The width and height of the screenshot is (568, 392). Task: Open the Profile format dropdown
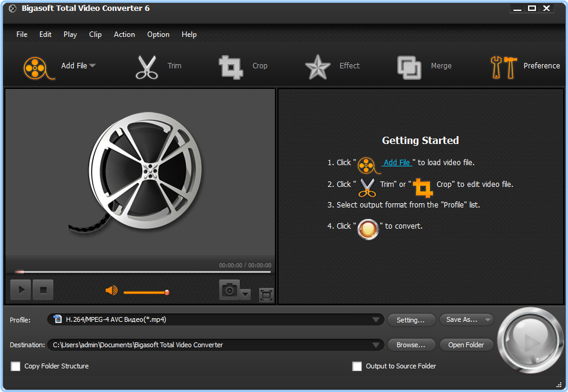[375, 319]
